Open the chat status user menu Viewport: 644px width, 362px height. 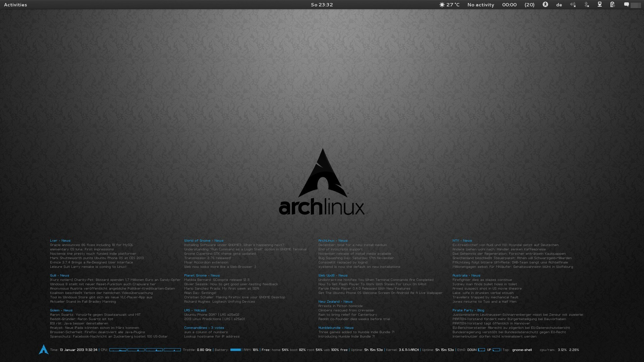click(x=632, y=5)
